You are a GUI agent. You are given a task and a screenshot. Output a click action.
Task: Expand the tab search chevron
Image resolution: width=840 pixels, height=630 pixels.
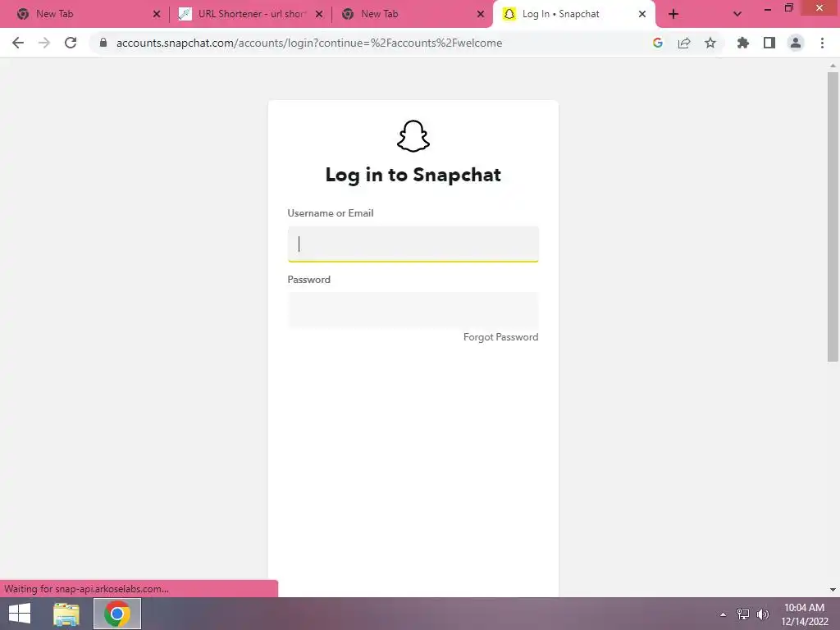737,14
